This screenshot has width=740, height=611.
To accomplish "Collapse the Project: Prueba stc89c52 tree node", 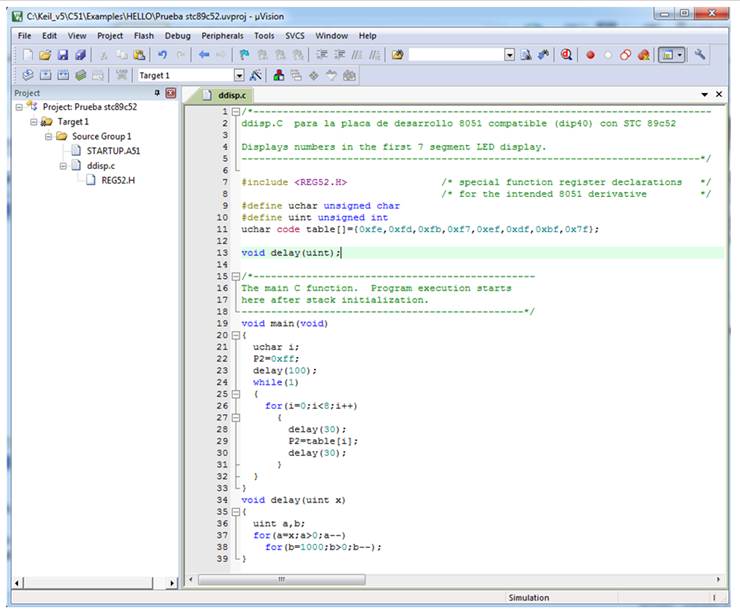I will [19, 107].
